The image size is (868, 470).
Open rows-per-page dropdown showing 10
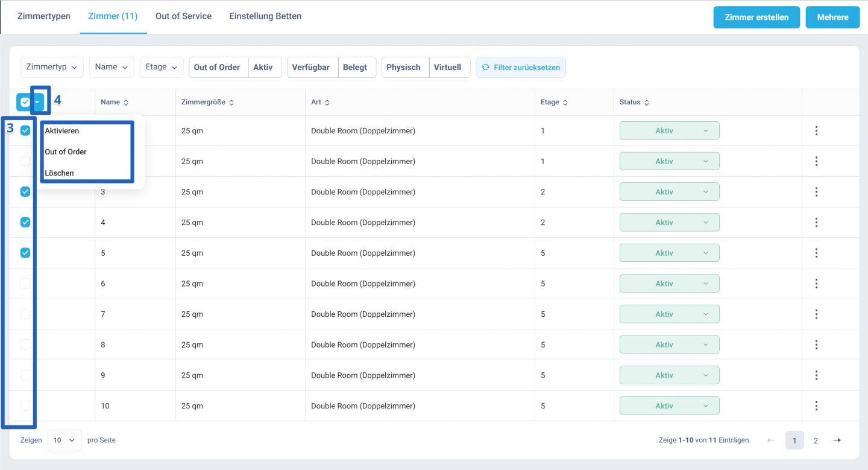[64, 440]
